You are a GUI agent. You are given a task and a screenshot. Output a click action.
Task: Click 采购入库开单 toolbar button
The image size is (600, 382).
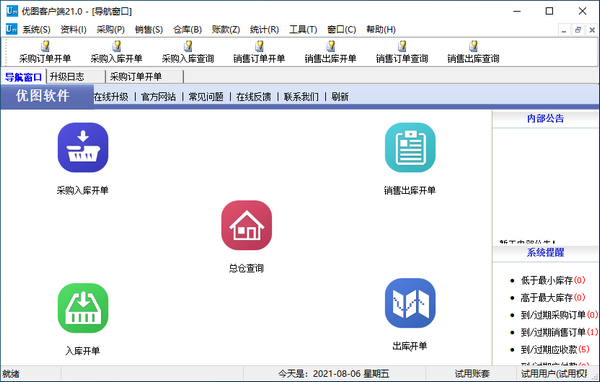pos(116,52)
